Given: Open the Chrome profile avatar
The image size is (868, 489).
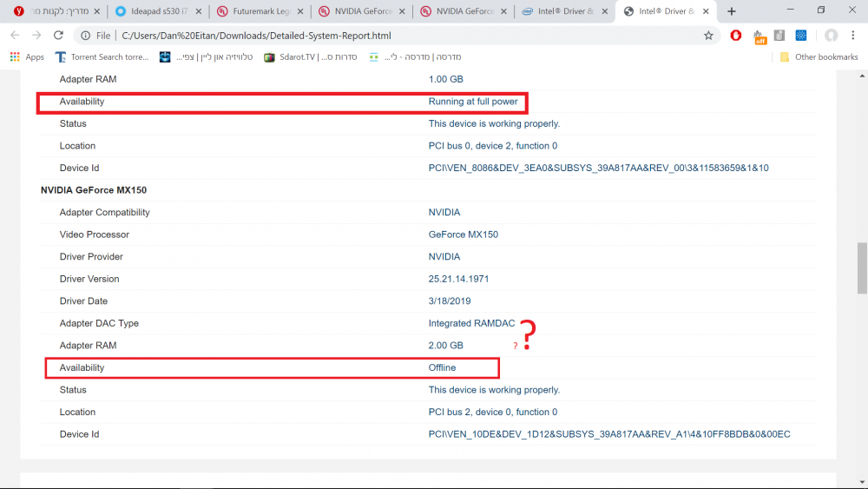Looking at the screenshot, I should 831,36.
